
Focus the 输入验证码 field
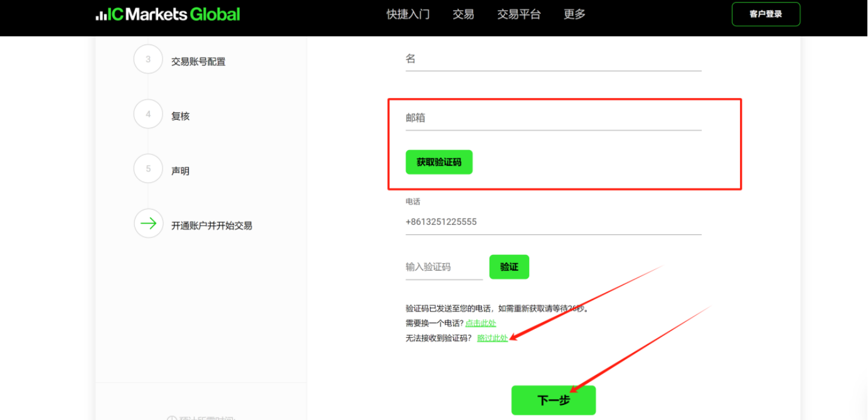pos(444,267)
